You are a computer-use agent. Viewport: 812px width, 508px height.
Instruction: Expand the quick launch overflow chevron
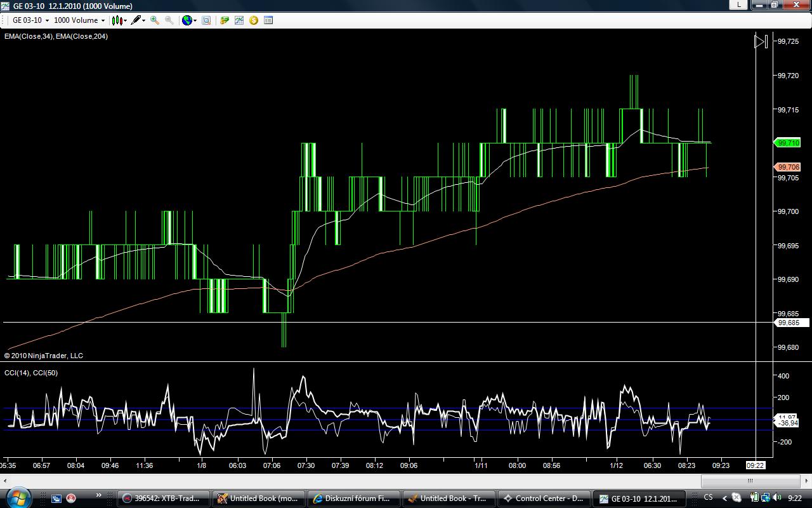[98, 495]
